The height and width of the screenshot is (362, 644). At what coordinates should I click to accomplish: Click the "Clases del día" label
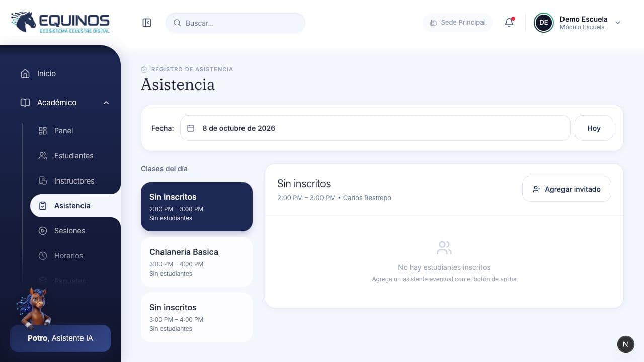(164, 169)
